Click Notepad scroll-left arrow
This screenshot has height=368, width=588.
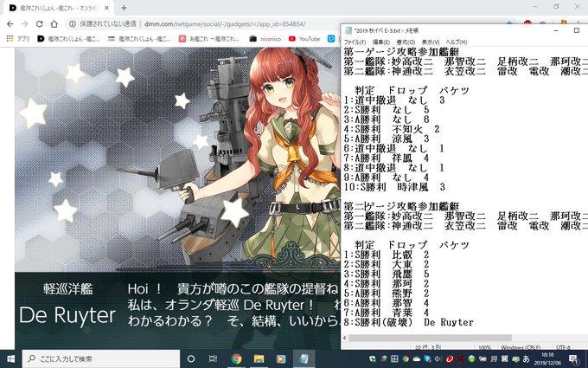click(345, 338)
